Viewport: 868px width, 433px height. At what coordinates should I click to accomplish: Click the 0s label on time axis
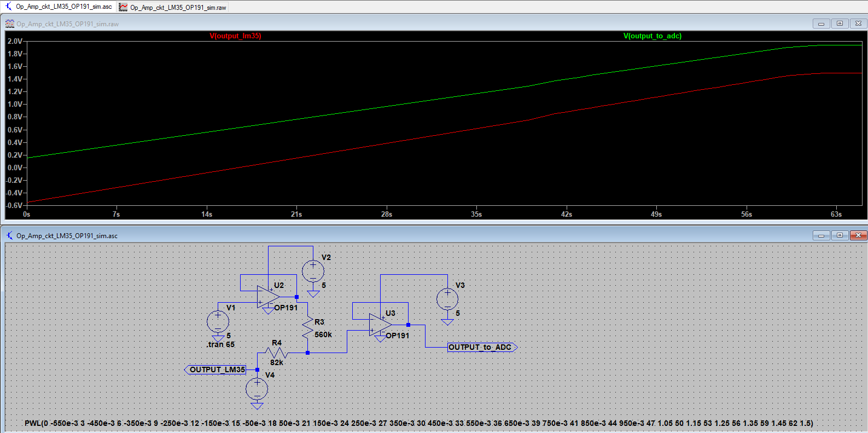26,214
